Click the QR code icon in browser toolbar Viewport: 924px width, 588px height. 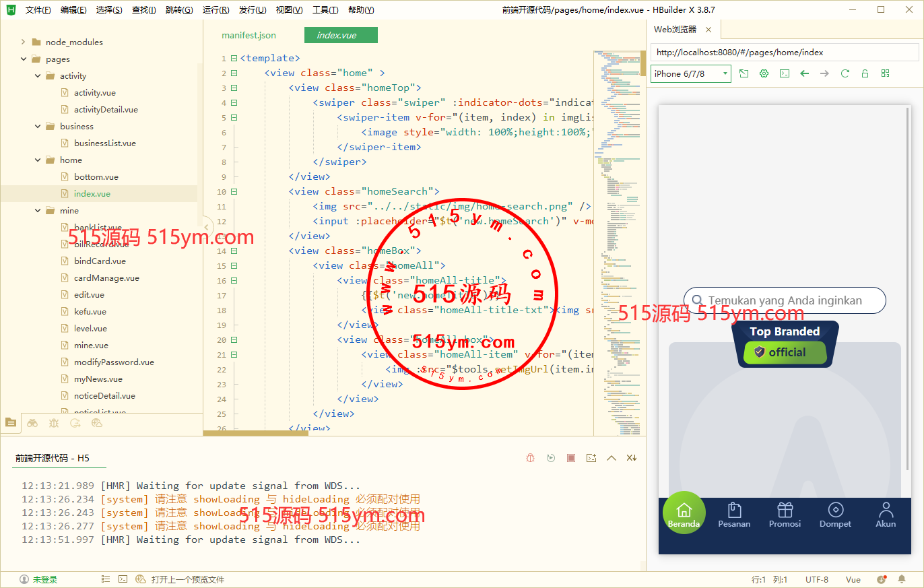885,73
